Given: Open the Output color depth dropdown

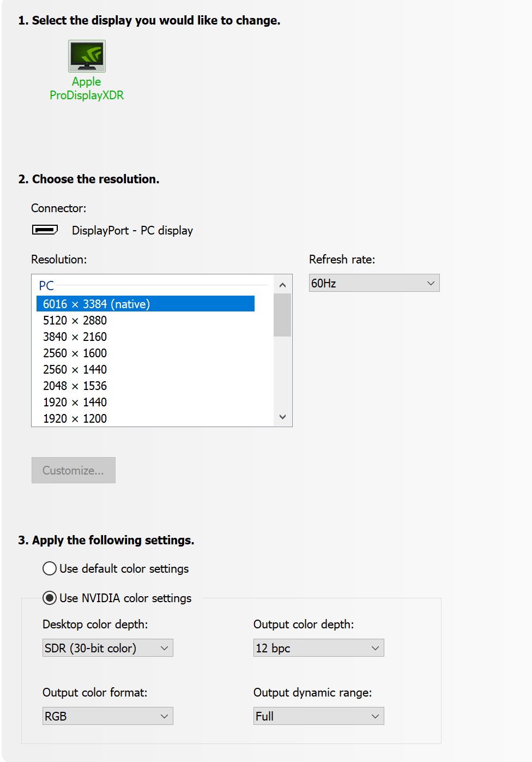Looking at the screenshot, I should (x=319, y=648).
